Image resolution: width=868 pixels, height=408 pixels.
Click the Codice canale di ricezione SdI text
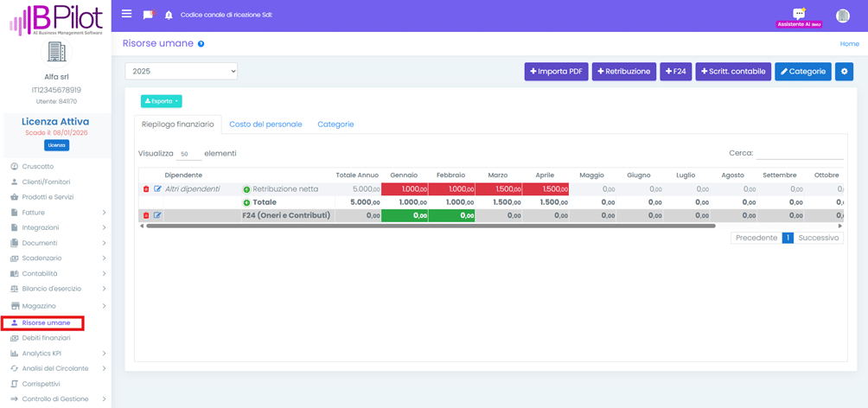(x=227, y=15)
